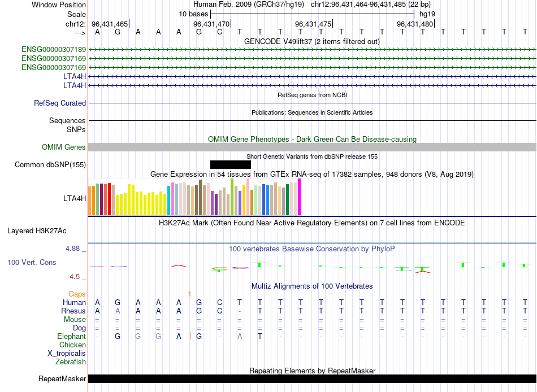Click the Human alignment row label

(74, 303)
